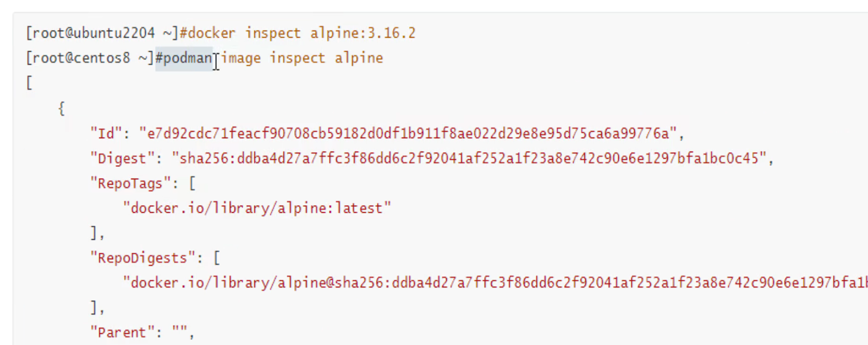This screenshot has width=868, height=345.
Task: Click alpine at end of podman command
Action: (358, 58)
